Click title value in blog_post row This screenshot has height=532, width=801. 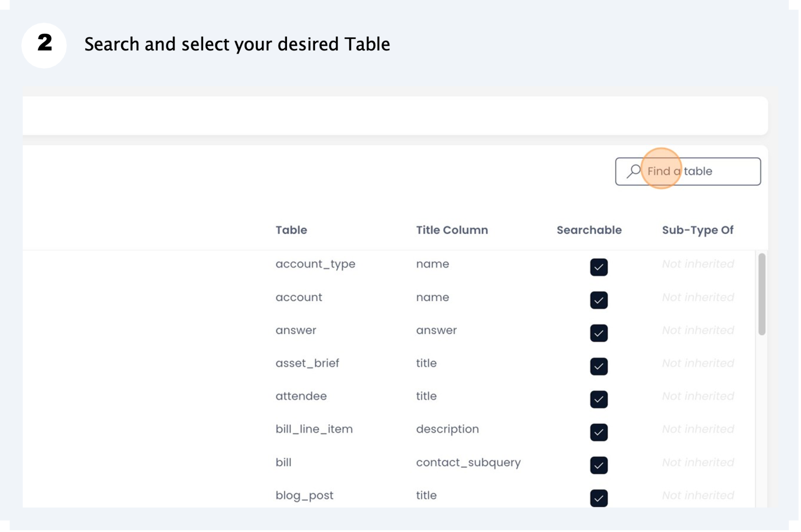pos(427,496)
